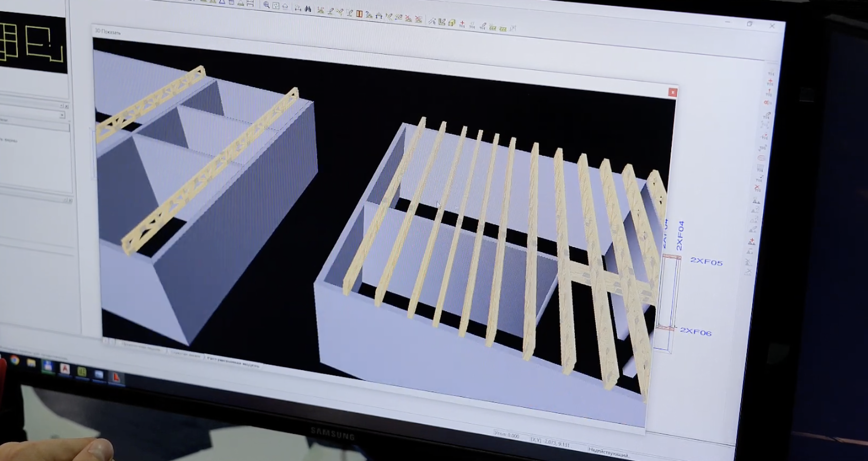The height and width of the screenshot is (461, 868).
Task: Click the left tab-scroll arrow at bottom
Action: (106, 340)
